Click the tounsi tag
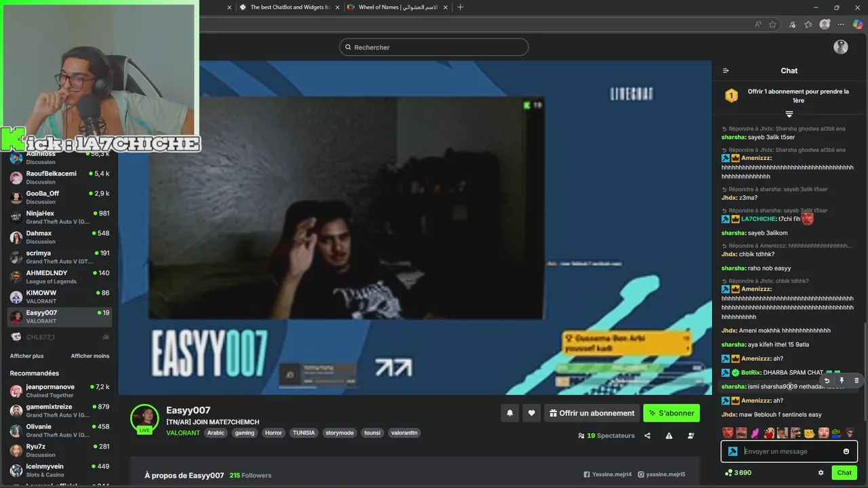This screenshot has height=488, width=868. tap(372, 432)
